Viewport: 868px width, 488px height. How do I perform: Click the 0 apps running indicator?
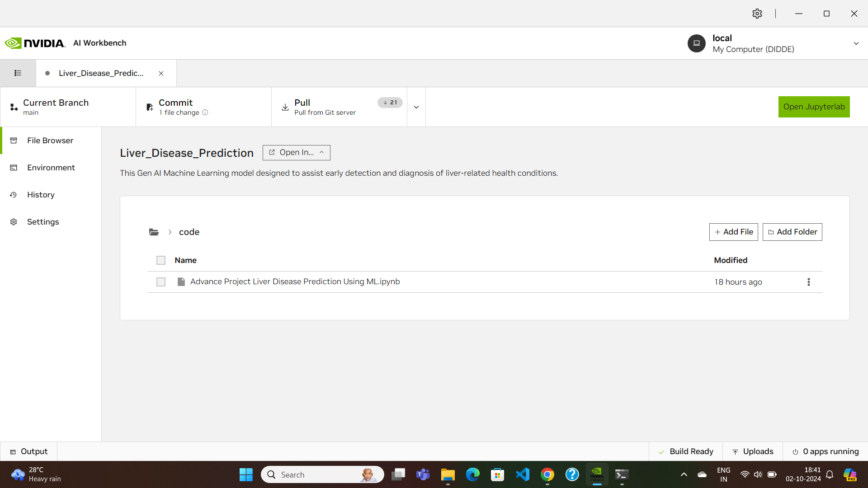point(826,451)
